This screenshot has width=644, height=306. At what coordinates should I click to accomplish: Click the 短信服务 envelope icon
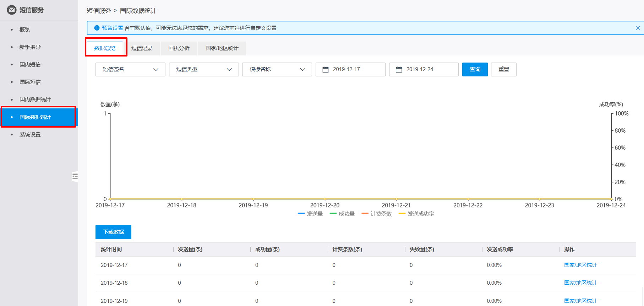(12, 10)
